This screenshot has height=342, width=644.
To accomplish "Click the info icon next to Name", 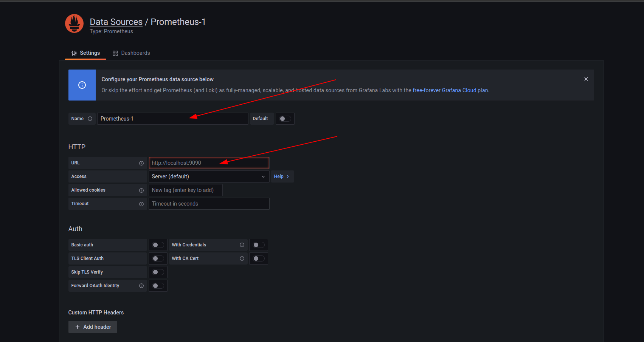I will click(90, 119).
